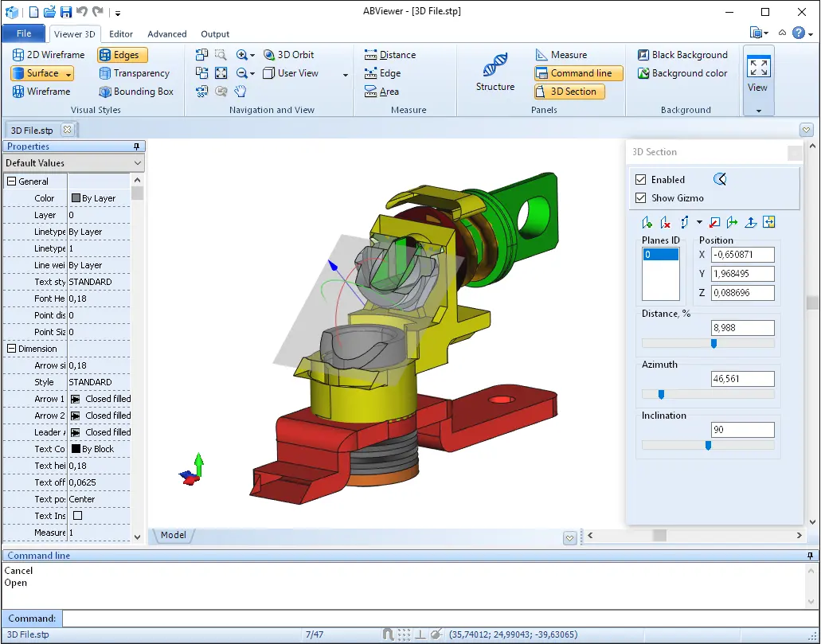
Task: Select the zoom window magnifier icon
Action: pos(221,54)
